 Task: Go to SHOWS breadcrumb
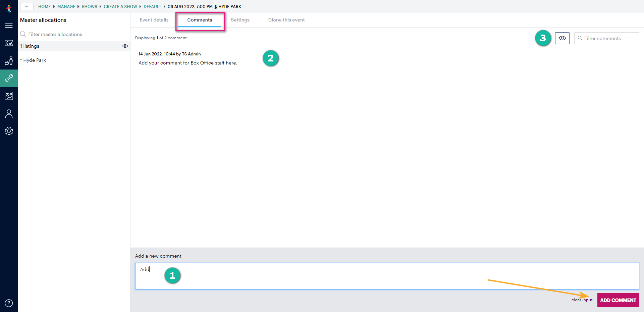[x=89, y=6]
